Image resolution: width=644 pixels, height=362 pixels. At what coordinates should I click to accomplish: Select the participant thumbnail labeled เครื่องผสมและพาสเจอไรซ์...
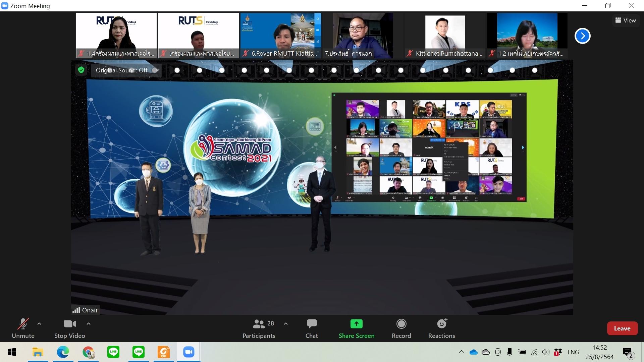pos(199,36)
